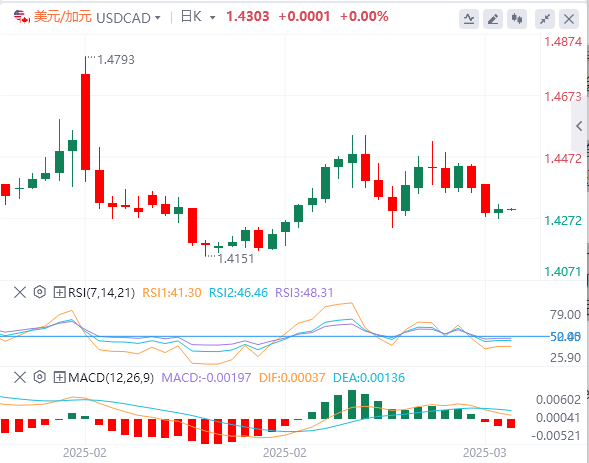The width and height of the screenshot is (589, 463).
Task: Click the 1.4793 high price label
Action: [116, 60]
